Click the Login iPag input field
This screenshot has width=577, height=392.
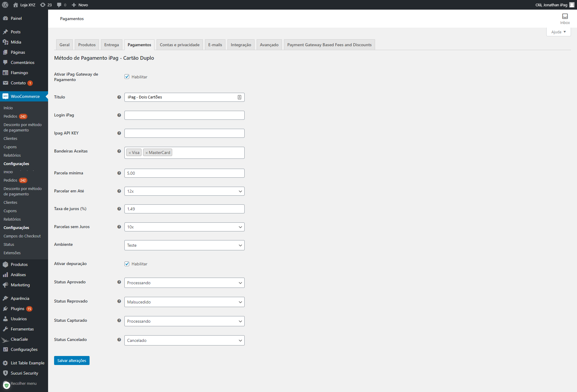[x=184, y=115]
